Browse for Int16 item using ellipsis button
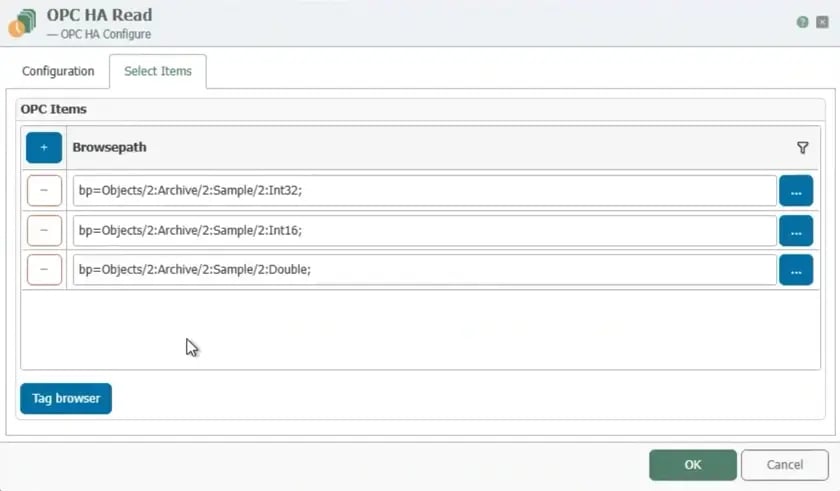 (x=795, y=230)
